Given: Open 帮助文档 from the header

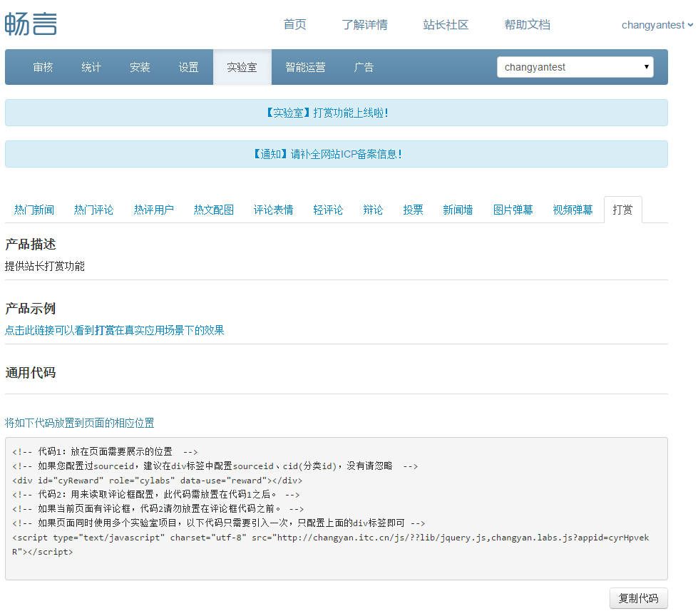Looking at the screenshot, I should point(527,25).
